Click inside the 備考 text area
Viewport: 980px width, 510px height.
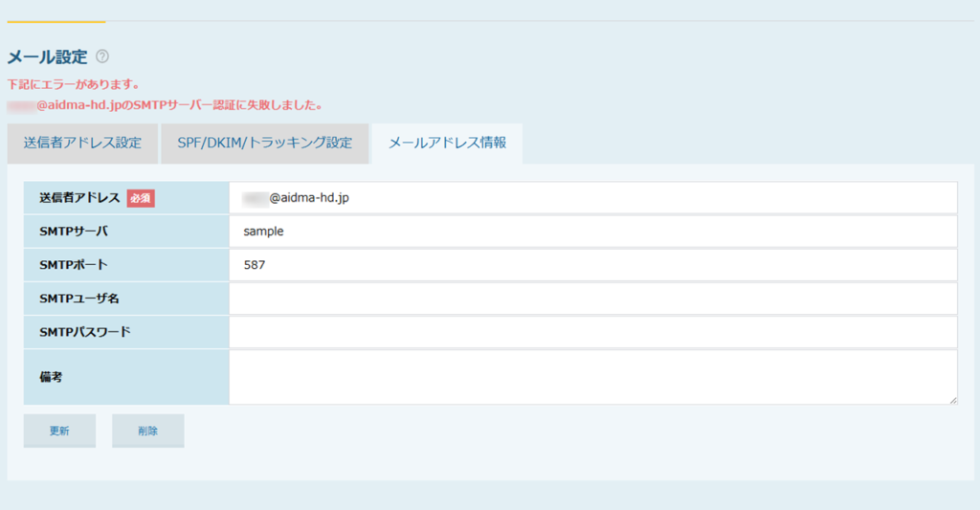tap(592, 377)
